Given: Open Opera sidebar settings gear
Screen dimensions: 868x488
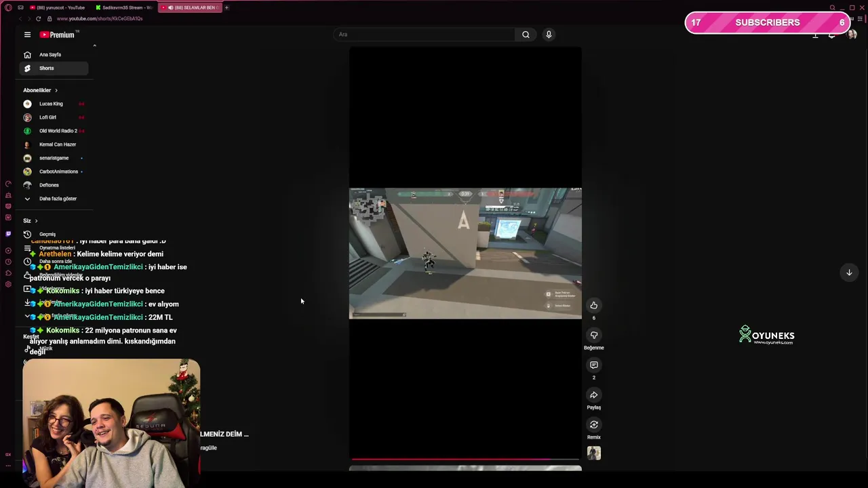Looking at the screenshot, I should pyautogui.click(x=8, y=284).
